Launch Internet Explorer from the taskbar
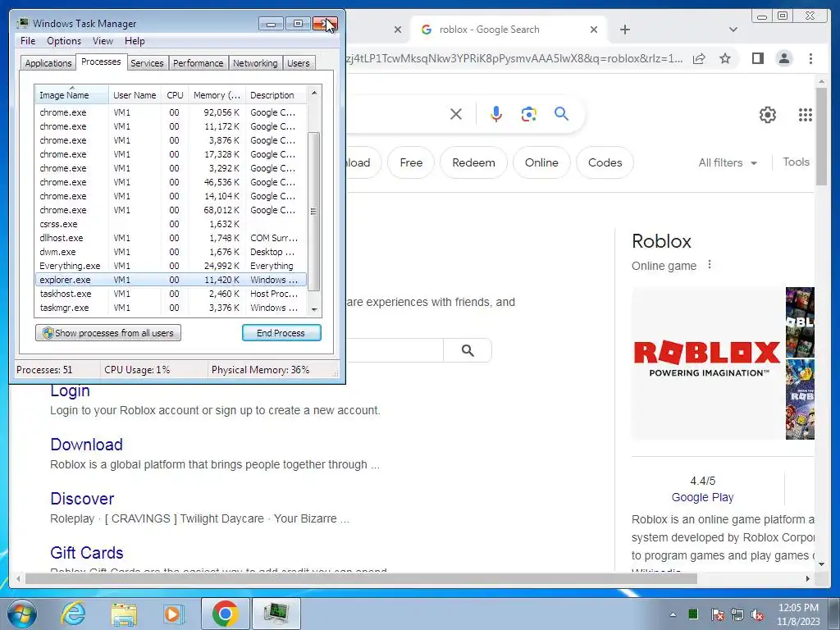This screenshot has height=630, width=840. pos(73,614)
